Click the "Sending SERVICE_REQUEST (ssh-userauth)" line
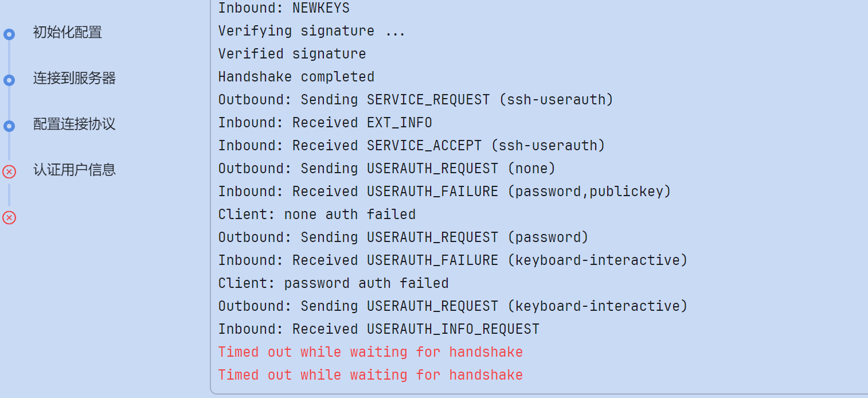868x398 pixels. tap(416, 100)
